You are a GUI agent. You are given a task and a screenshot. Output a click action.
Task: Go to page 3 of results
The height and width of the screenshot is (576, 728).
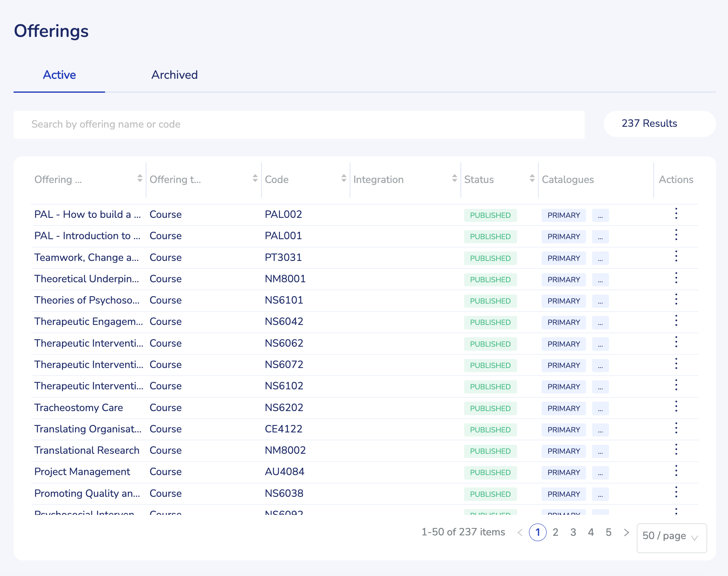click(x=573, y=533)
